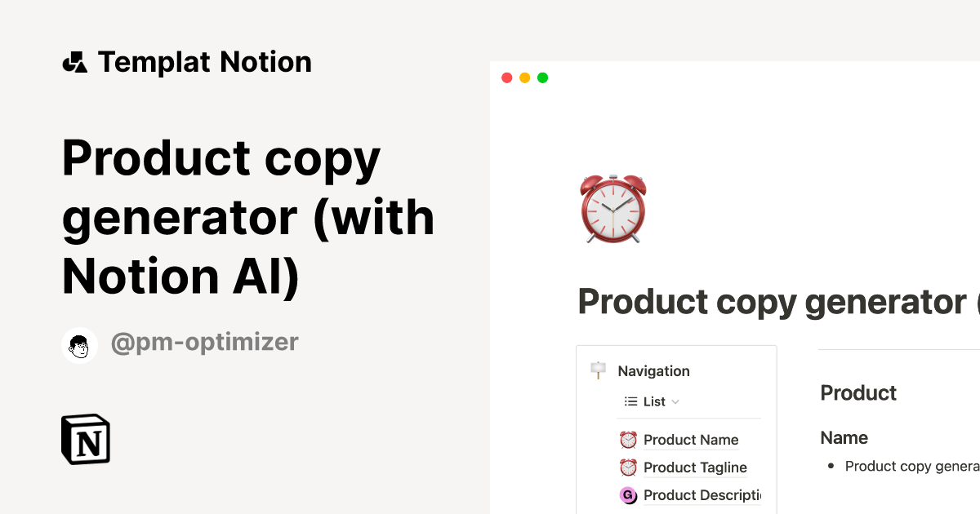Open the Product Tagline page link
This screenshot has height=514, width=980.
coord(695,467)
